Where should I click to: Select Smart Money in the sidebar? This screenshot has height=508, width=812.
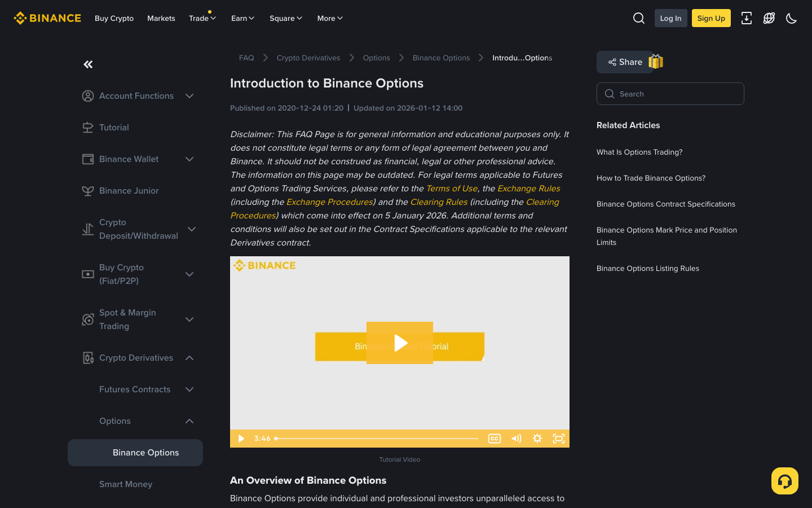[126, 484]
